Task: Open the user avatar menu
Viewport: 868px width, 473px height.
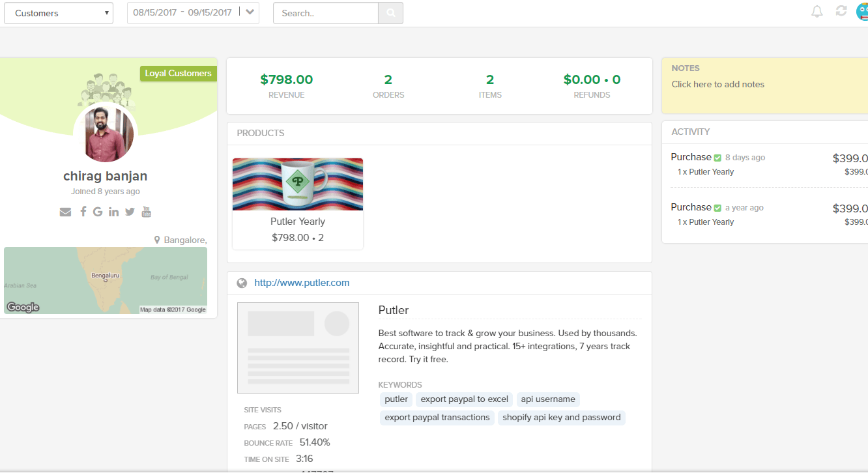Action: (862, 11)
